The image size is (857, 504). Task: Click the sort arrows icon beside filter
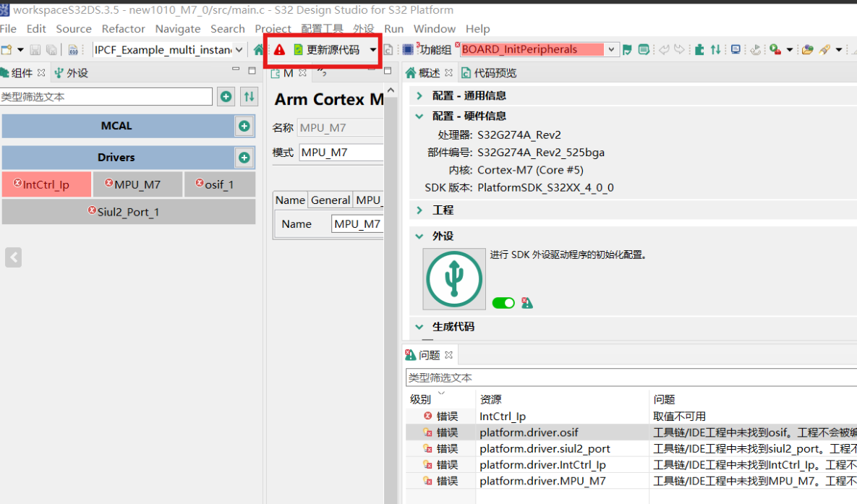pos(250,97)
